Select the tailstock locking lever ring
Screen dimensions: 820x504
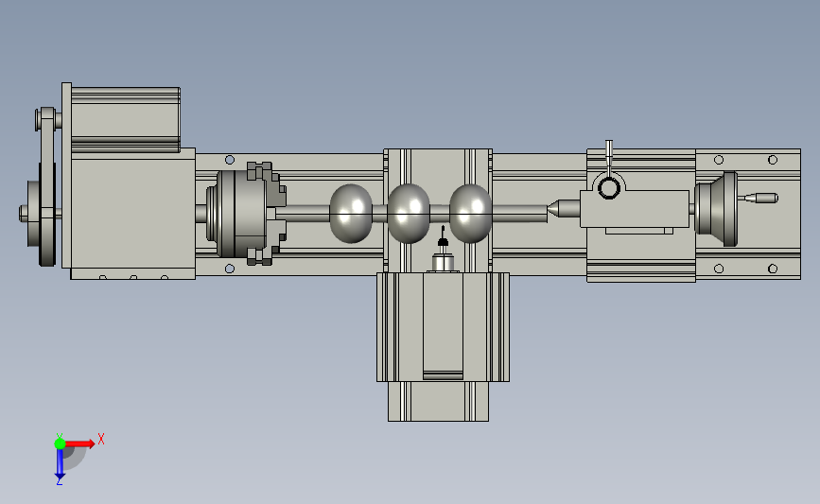[x=609, y=187]
